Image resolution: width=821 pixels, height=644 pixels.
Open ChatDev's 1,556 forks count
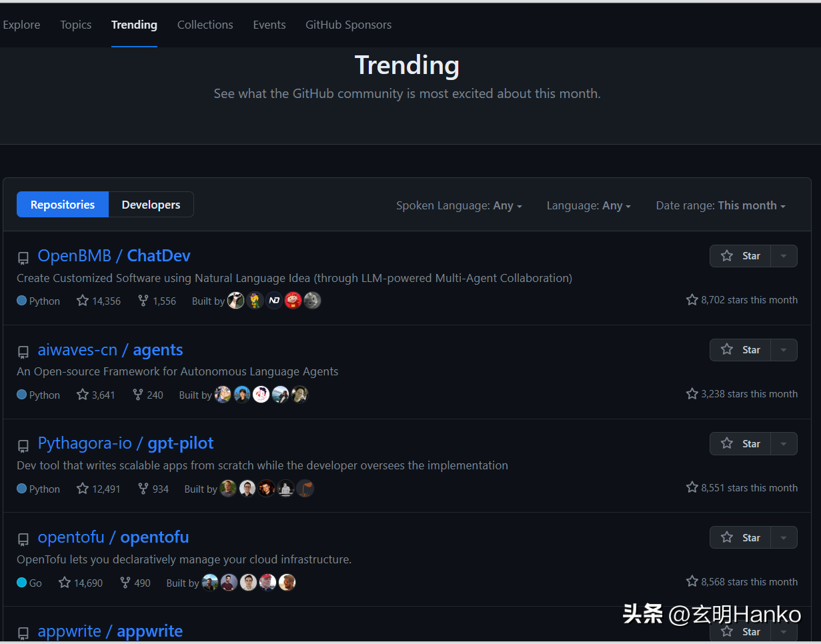coord(157,301)
